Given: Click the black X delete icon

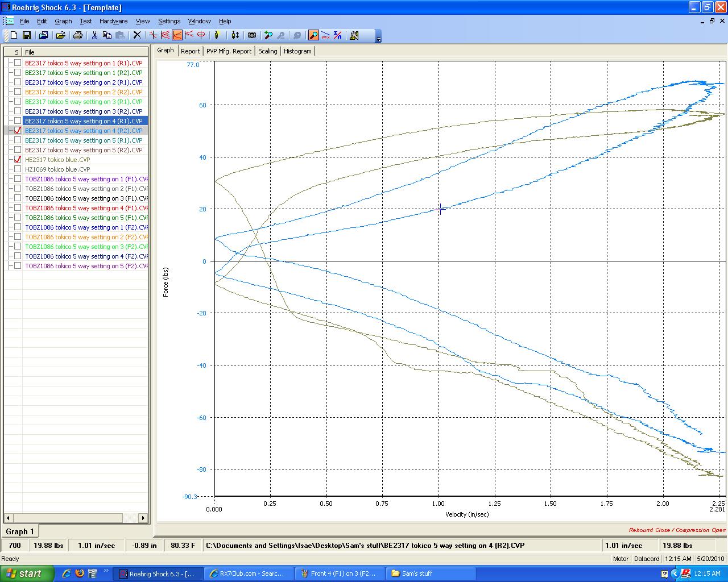Looking at the screenshot, I should click(x=137, y=35).
